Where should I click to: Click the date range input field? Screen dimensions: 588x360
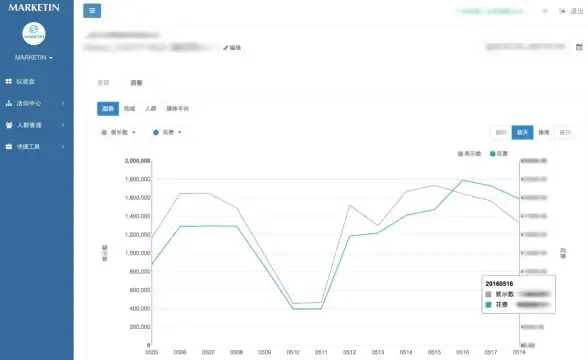(x=526, y=47)
